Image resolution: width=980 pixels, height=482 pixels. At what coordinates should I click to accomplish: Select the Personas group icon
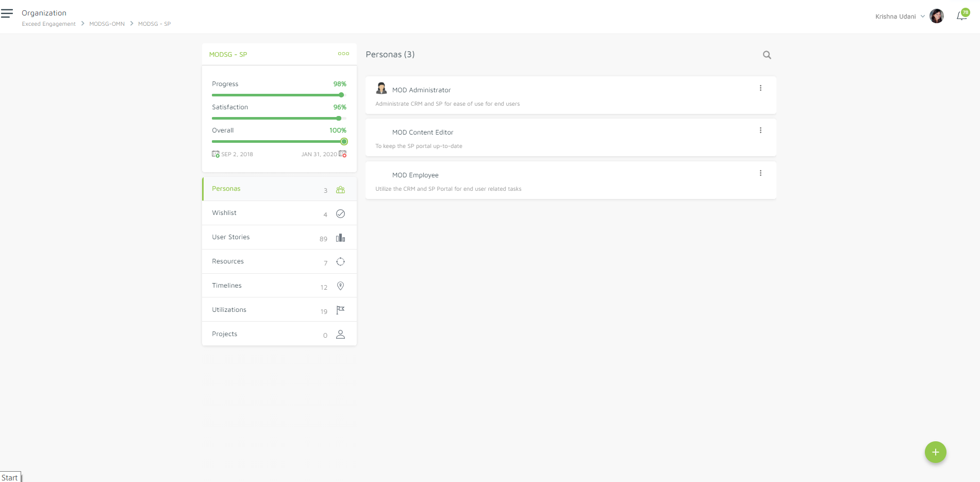340,190
